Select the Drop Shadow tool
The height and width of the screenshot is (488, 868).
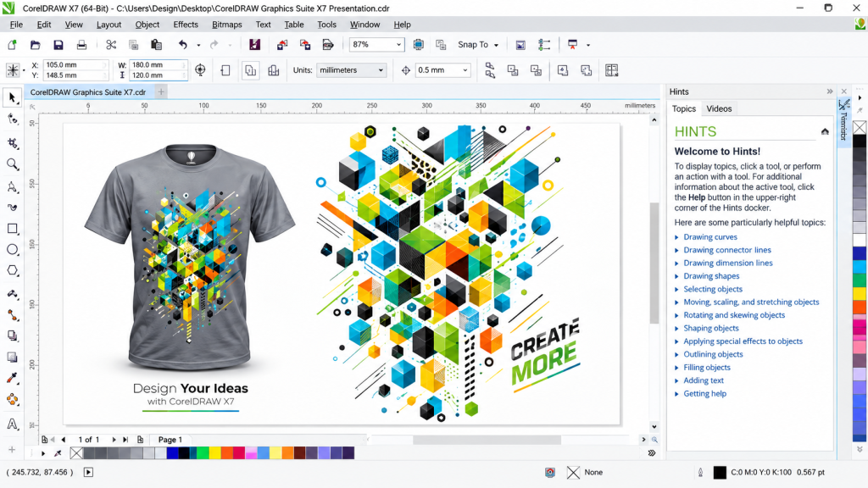click(x=12, y=335)
